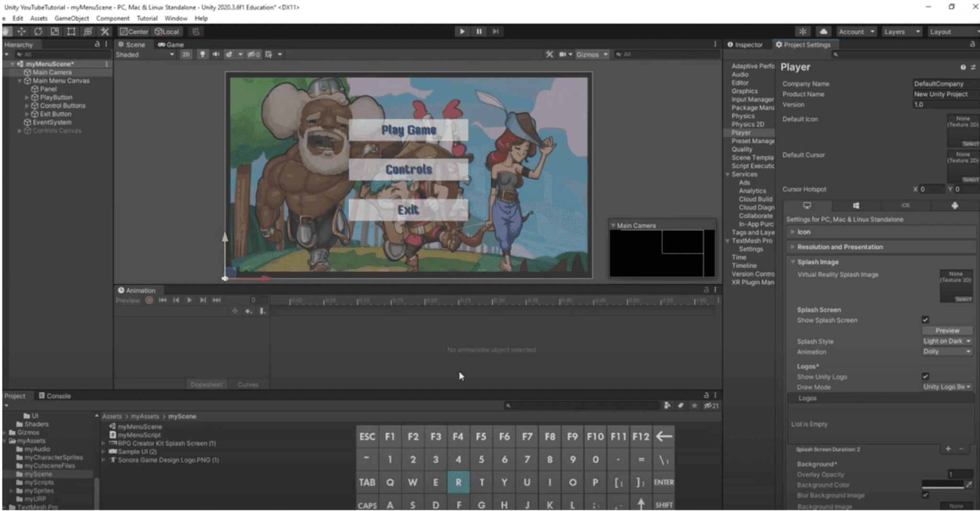Image resolution: width=980 pixels, height=511 pixels.
Task: Open myMenuScript in the Project panel
Action: [138, 435]
